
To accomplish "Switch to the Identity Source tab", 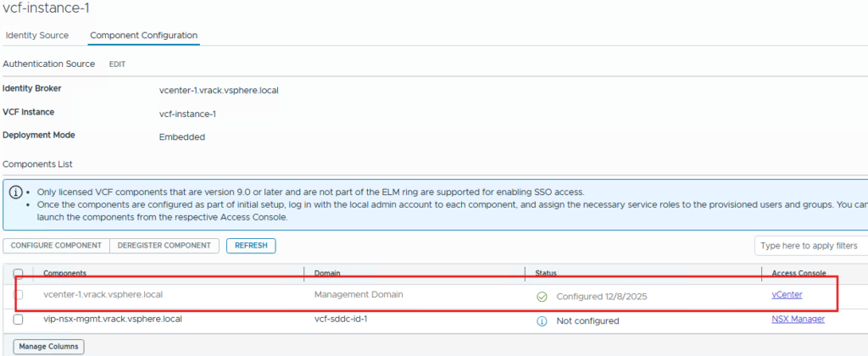I will tap(39, 36).
